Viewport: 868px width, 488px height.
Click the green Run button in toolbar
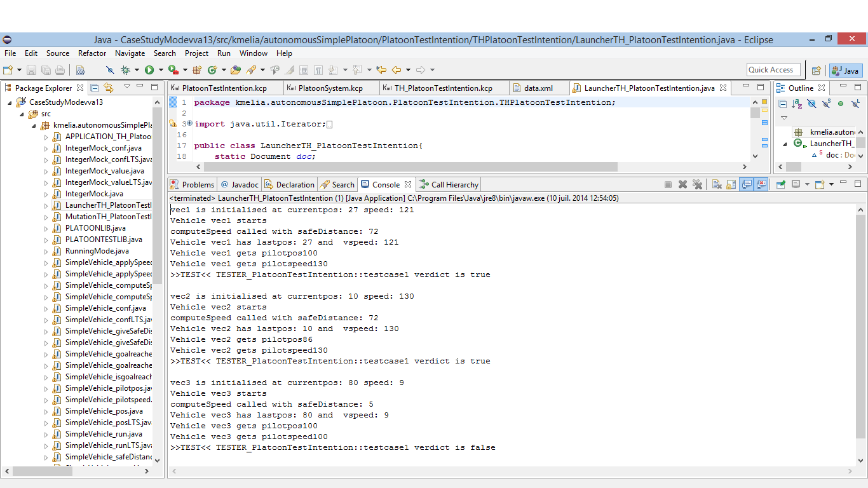pyautogui.click(x=149, y=70)
